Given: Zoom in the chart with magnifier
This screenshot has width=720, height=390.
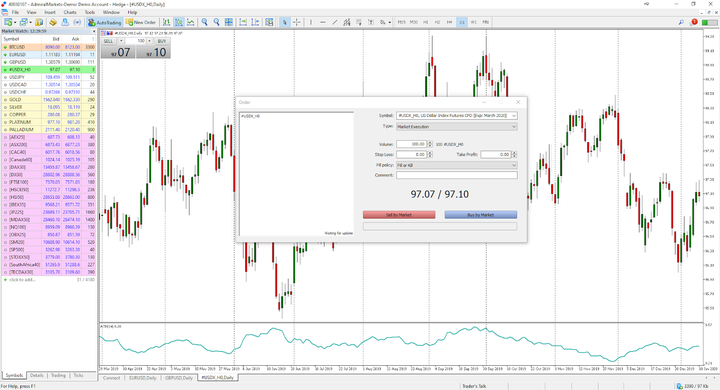Looking at the screenshot, I should tap(204, 22).
